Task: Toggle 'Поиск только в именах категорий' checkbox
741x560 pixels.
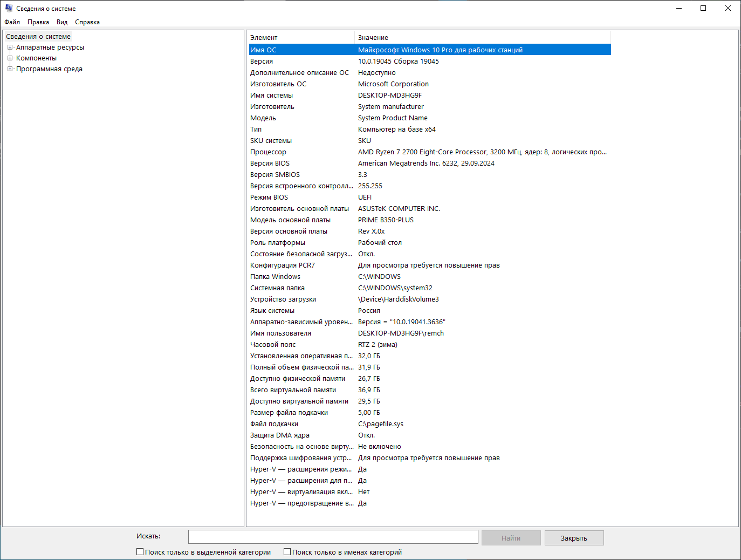Action: click(287, 552)
